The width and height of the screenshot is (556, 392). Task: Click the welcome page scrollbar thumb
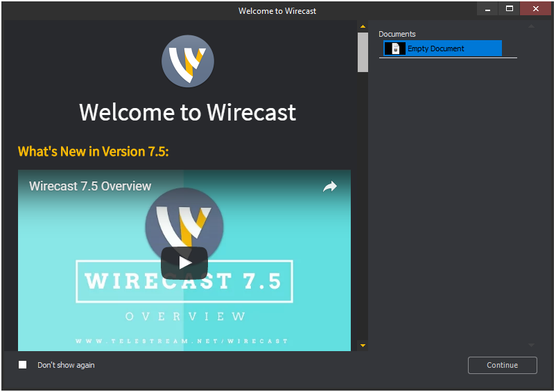coord(363,52)
